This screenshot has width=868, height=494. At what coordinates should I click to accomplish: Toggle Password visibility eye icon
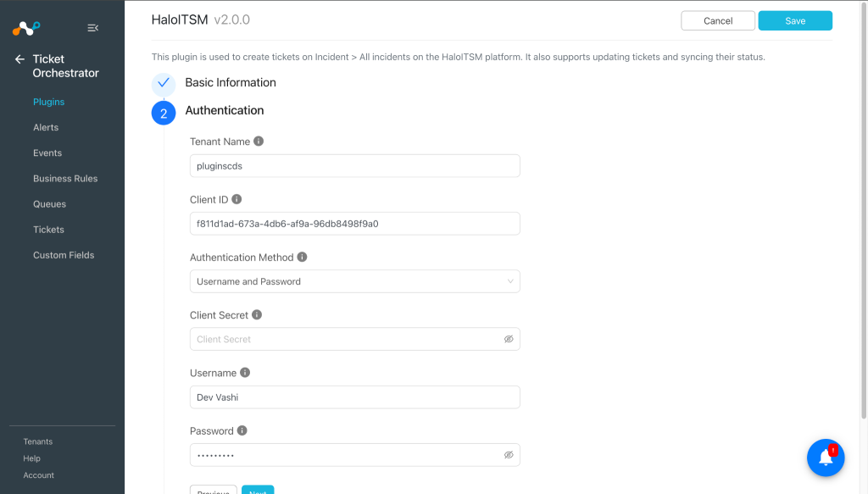click(509, 455)
